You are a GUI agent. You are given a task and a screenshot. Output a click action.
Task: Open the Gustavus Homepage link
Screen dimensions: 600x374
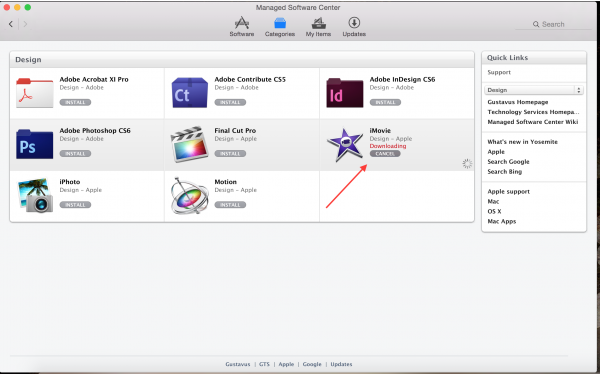click(518, 102)
